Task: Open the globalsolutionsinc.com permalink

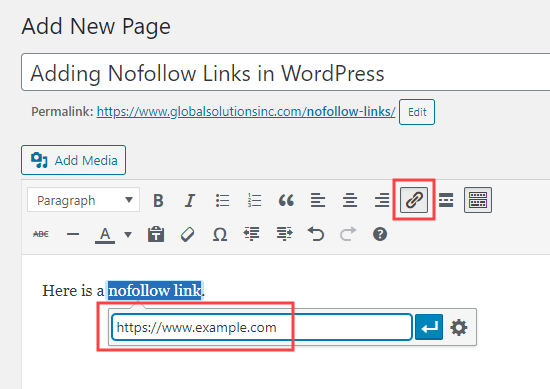Action: pos(246,112)
